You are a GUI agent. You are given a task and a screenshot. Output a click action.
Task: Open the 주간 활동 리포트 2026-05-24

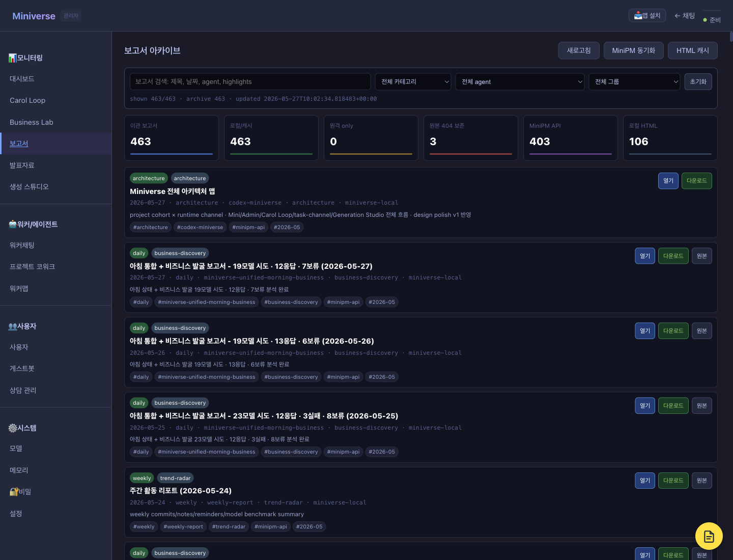point(645,481)
